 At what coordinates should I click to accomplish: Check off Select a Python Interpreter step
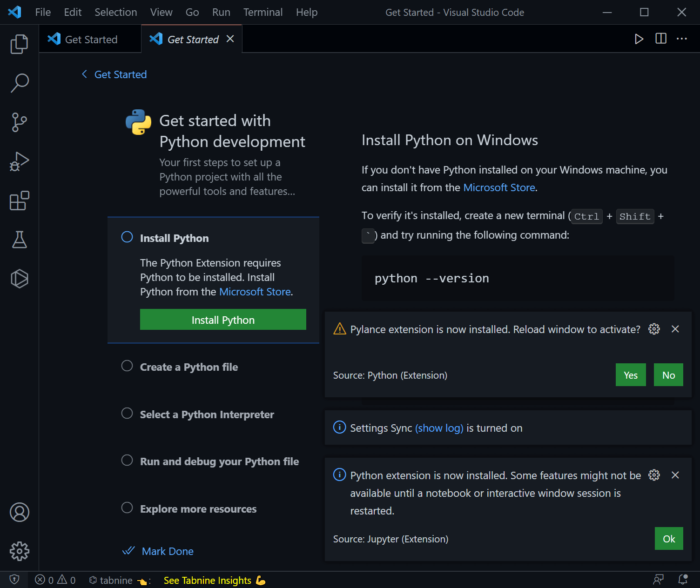coord(127,413)
